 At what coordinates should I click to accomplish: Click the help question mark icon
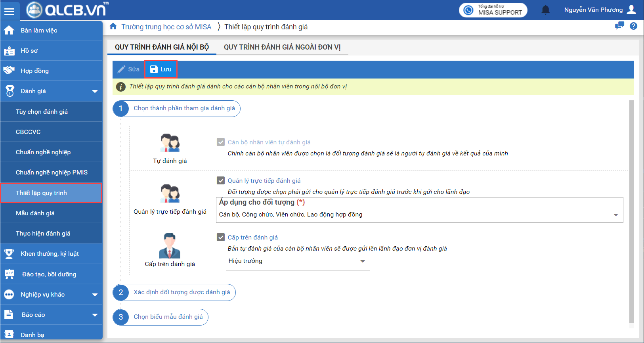point(633,26)
